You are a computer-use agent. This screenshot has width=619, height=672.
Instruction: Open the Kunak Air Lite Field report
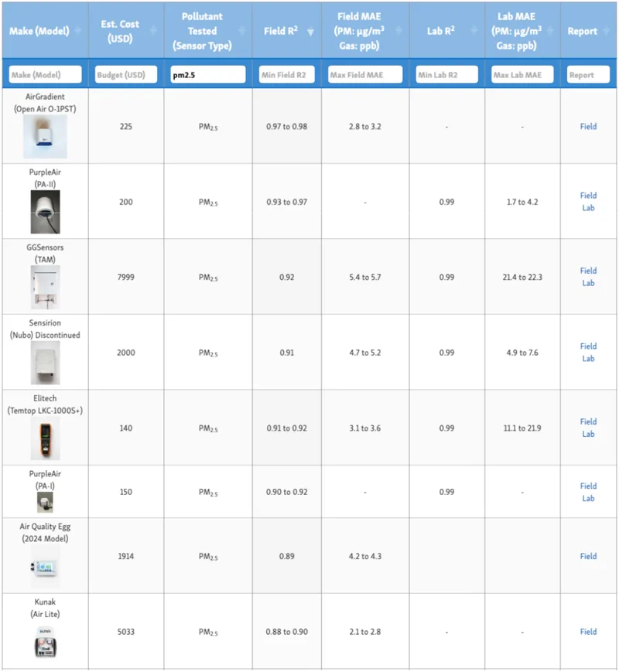coord(588,632)
